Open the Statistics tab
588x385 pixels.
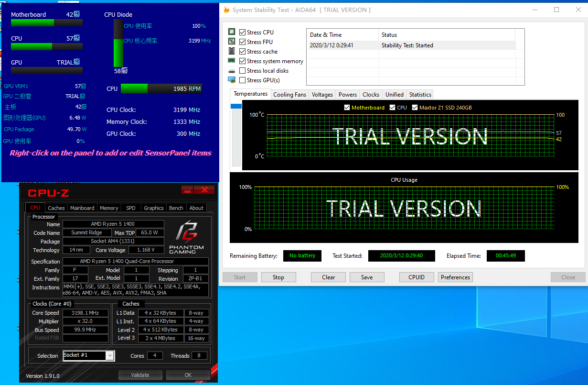tap(420, 94)
